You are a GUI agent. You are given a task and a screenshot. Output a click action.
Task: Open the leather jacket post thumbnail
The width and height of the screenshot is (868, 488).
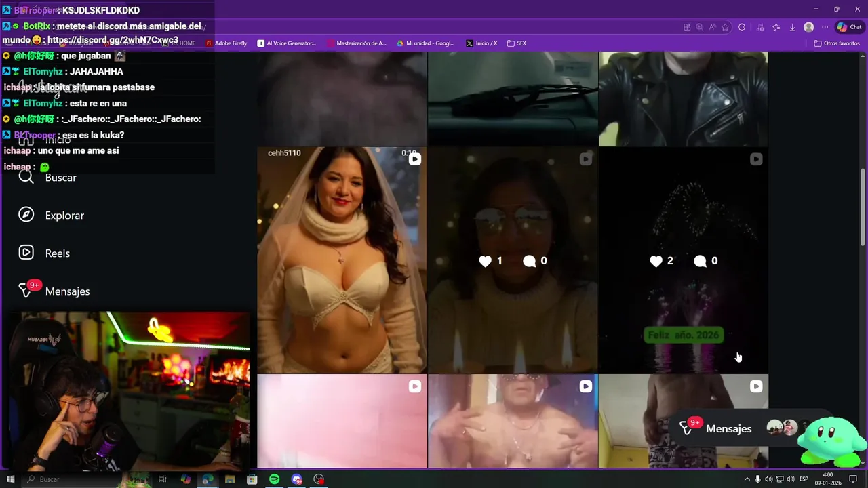684,98
